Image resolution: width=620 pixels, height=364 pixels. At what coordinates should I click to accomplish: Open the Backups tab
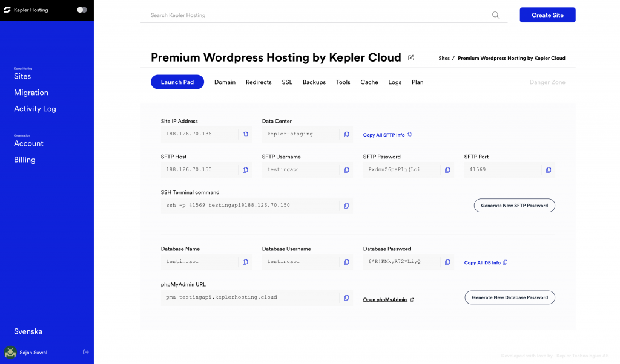[x=314, y=82]
